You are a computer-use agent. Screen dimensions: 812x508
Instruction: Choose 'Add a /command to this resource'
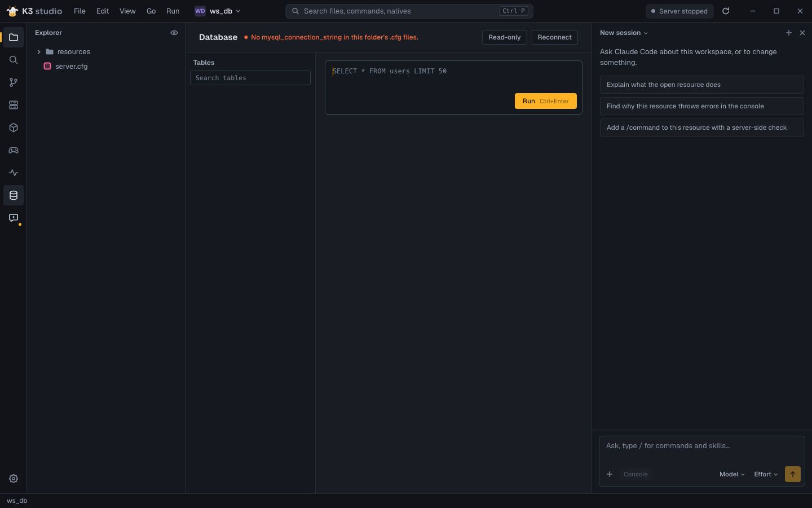[702, 128]
